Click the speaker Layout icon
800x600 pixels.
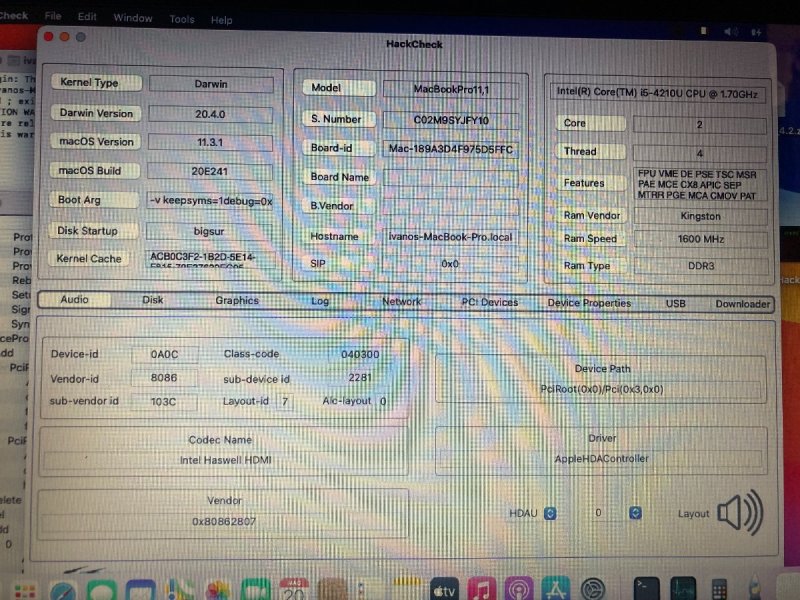(740, 512)
